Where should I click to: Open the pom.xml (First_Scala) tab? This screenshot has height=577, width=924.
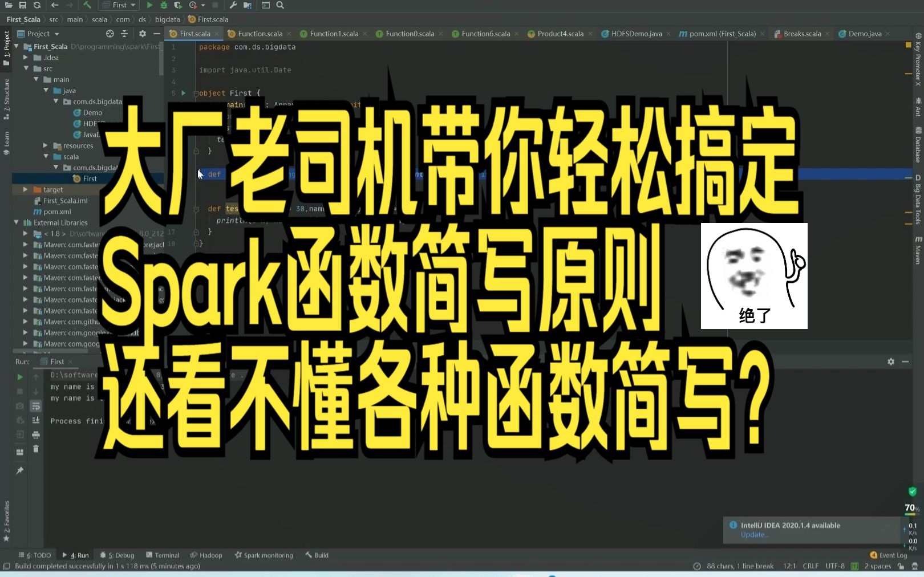[x=723, y=34]
